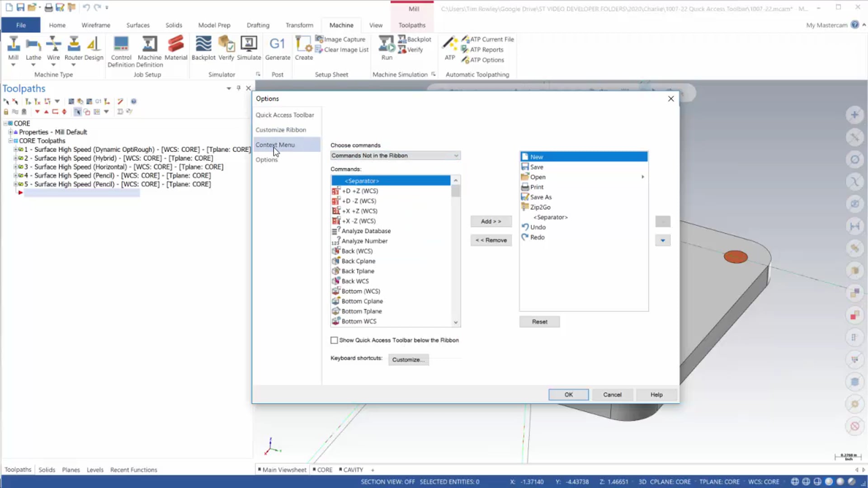Image resolution: width=868 pixels, height=488 pixels.
Task: Scroll down commands list to find more
Action: tap(455, 322)
